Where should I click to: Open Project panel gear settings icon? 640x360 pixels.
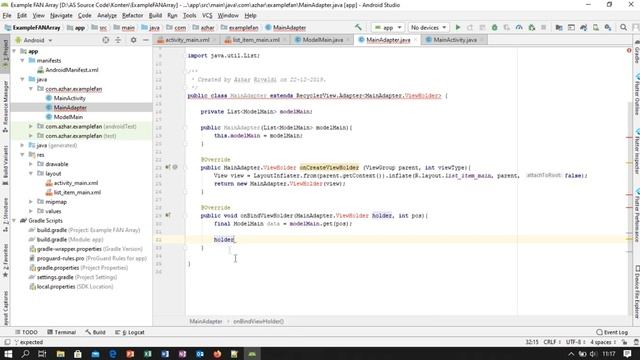[133, 40]
